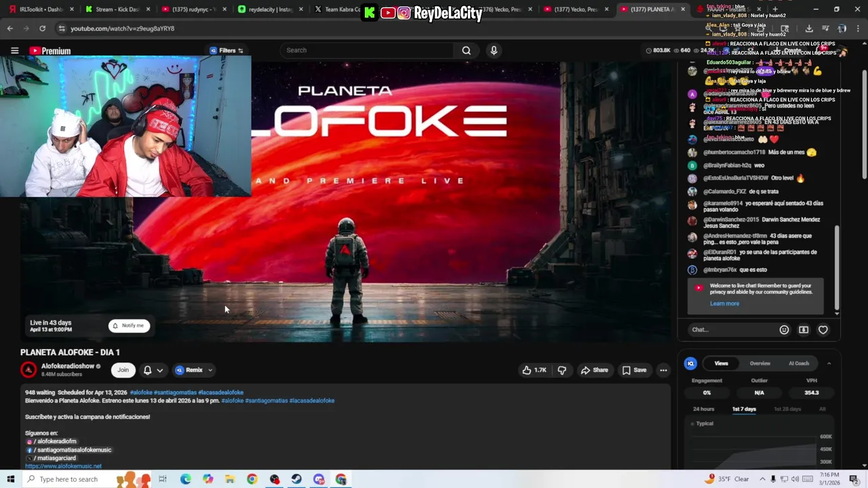Image resolution: width=868 pixels, height=488 pixels.
Task: Switch to the reydelacity Instagram tab
Action: pos(270,9)
